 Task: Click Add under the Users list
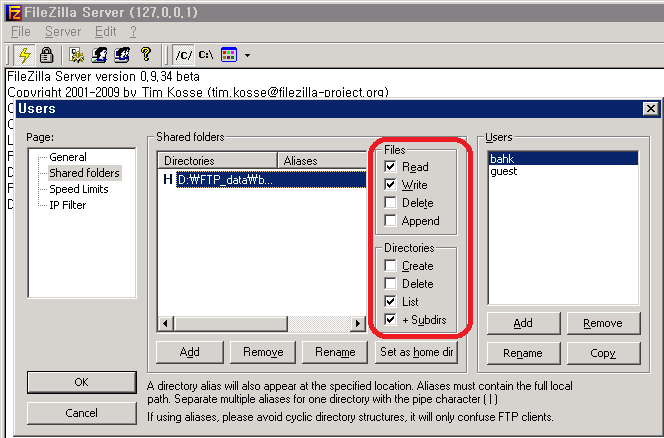523,323
